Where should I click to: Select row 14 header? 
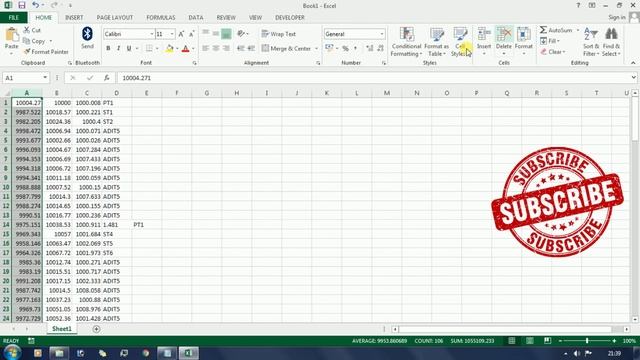click(6, 224)
